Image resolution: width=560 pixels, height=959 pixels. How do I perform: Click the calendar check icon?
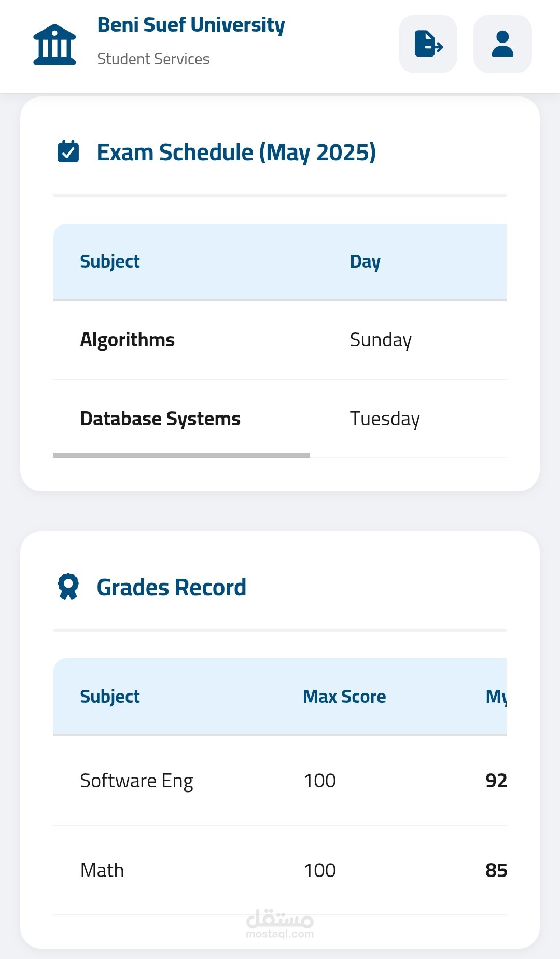point(68,152)
